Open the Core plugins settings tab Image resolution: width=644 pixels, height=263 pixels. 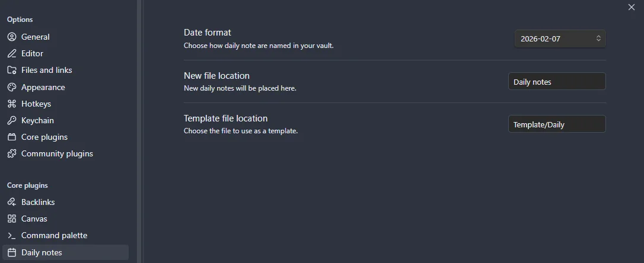(x=44, y=137)
